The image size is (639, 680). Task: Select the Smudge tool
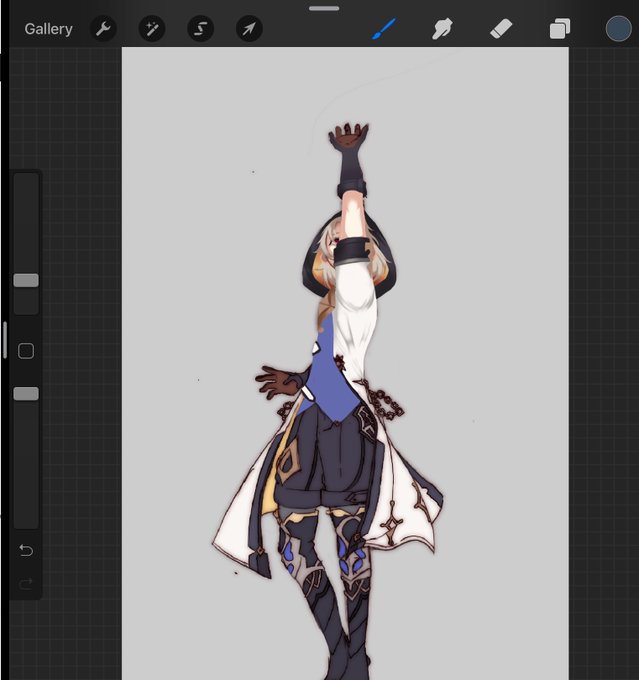click(442, 29)
